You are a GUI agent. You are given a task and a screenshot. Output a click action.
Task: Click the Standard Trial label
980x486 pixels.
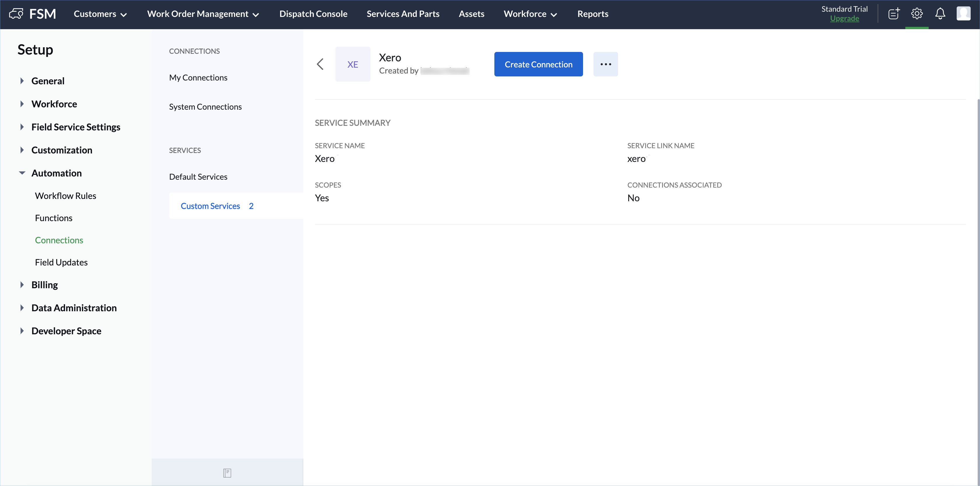(844, 9)
